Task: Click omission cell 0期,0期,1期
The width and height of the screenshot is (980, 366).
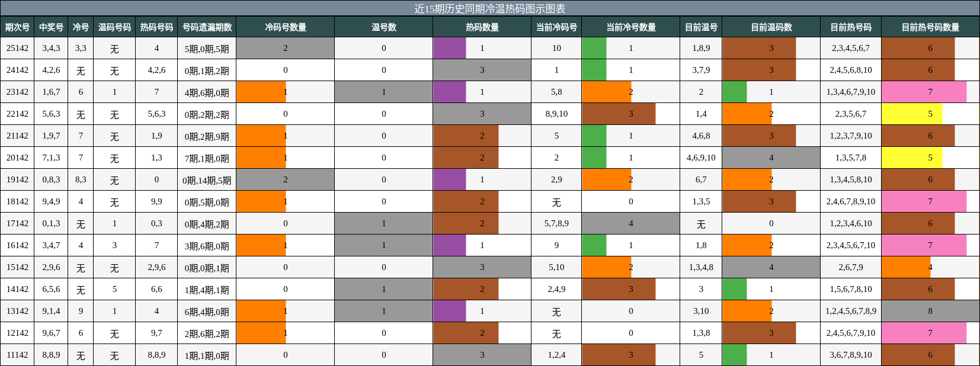Action: coord(207,267)
